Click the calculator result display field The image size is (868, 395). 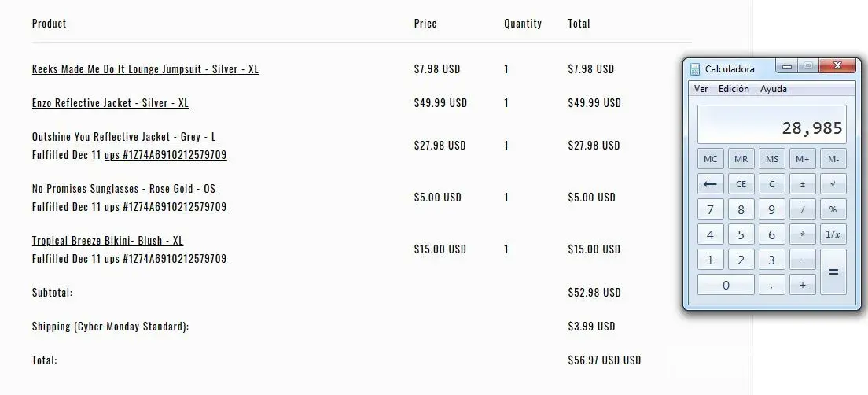pyautogui.click(x=771, y=126)
